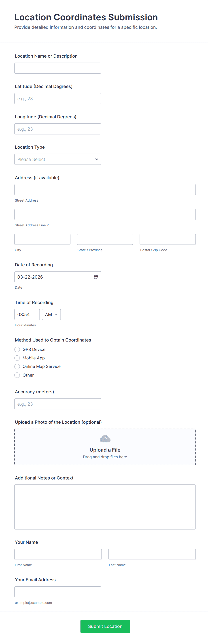Image resolution: width=208 pixels, height=644 pixels.
Task: Click the Street Address input field
Action: [x=105, y=190]
